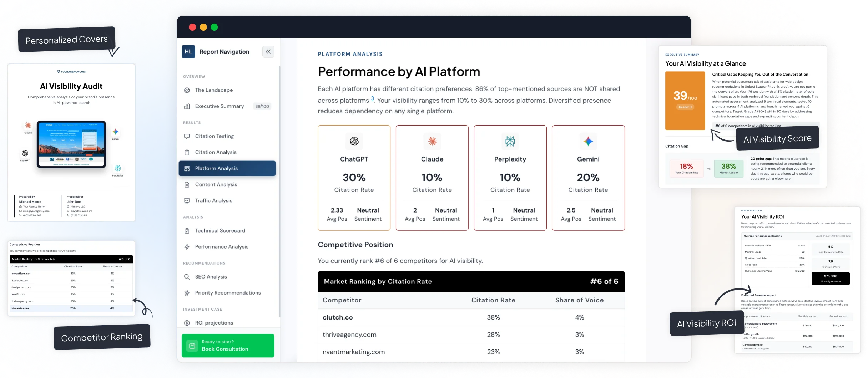The height and width of the screenshot is (378, 868).
Task: Click the Traffic Analysis icon
Action: click(x=187, y=200)
